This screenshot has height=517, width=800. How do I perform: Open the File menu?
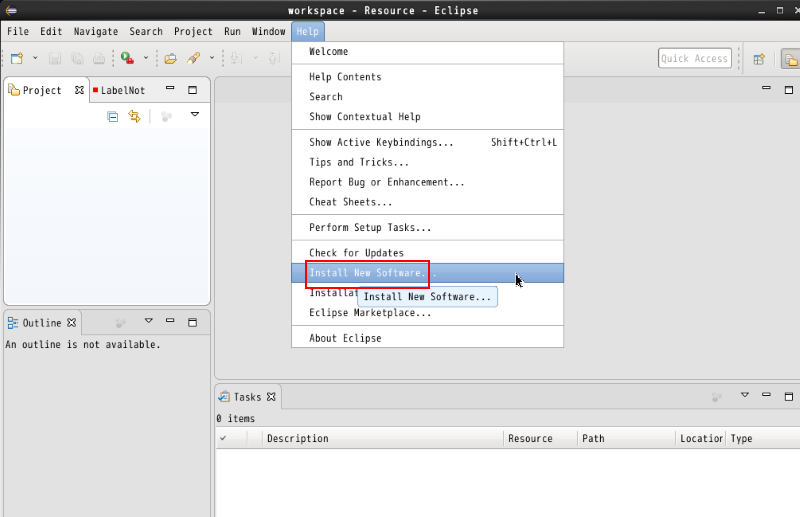coord(18,32)
